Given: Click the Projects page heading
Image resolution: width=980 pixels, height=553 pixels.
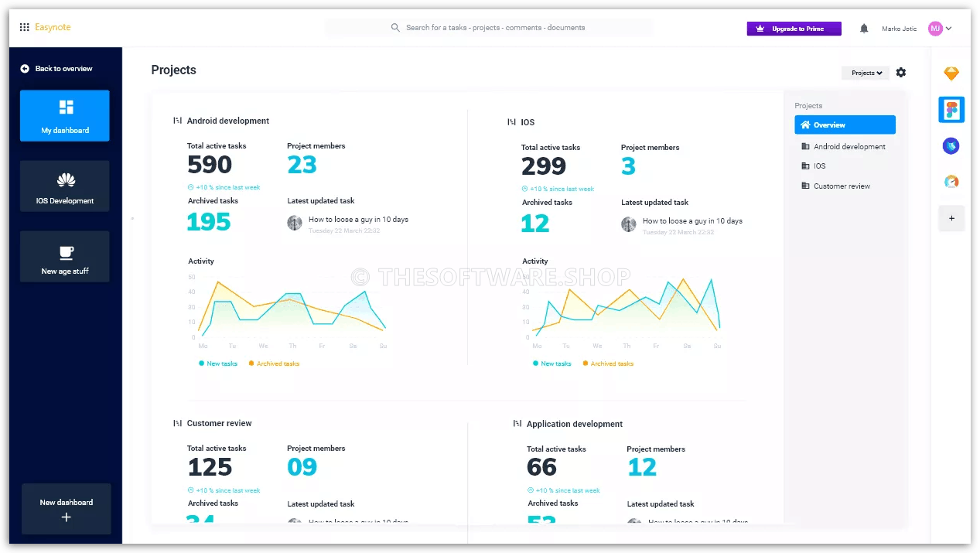Looking at the screenshot, I should tap(174, 70).
